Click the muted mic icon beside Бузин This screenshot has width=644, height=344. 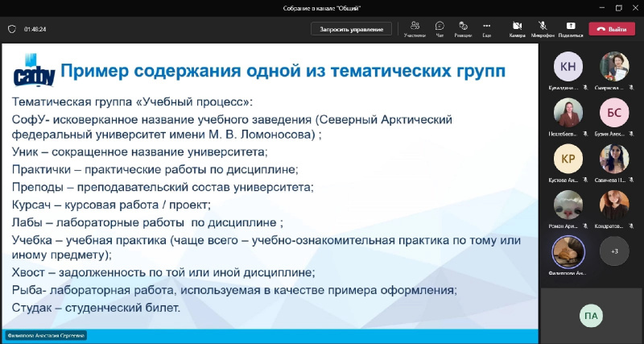(630, 134)
